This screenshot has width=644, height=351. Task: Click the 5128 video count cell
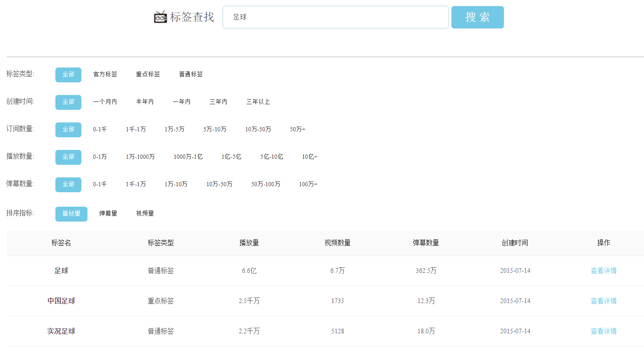pyautogui.click(x=338, y=331)
